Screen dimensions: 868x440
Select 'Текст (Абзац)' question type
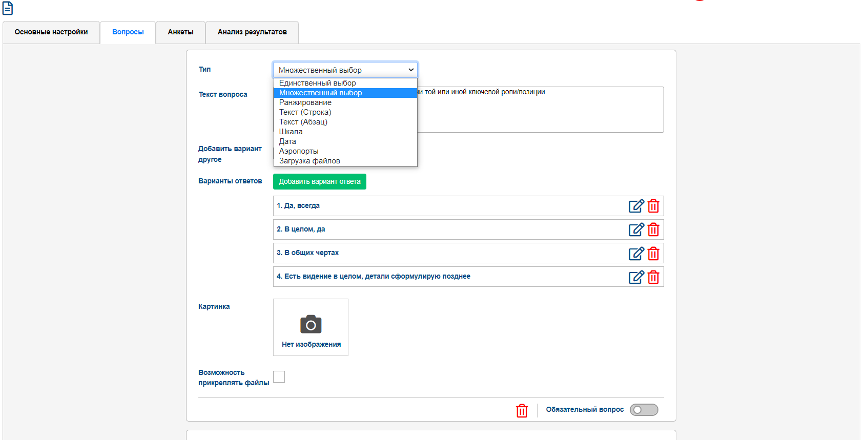pyautogui.click(x=345, y=122)
